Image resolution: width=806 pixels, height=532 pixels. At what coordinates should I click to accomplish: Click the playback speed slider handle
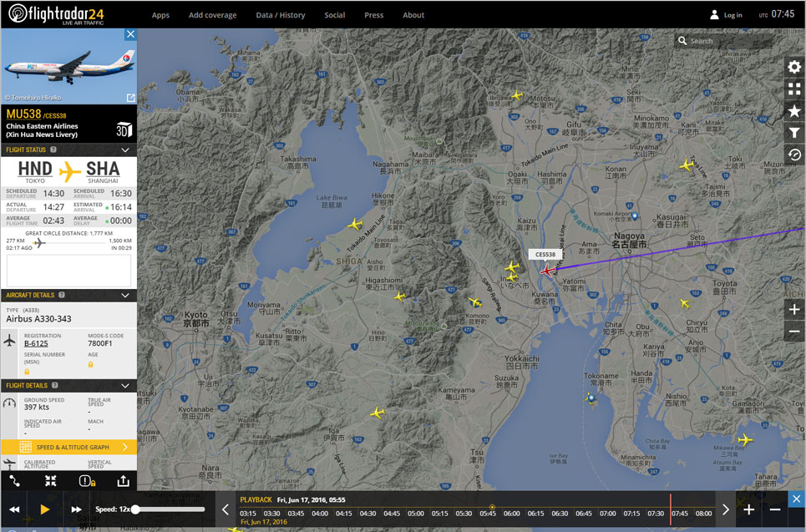135,509
